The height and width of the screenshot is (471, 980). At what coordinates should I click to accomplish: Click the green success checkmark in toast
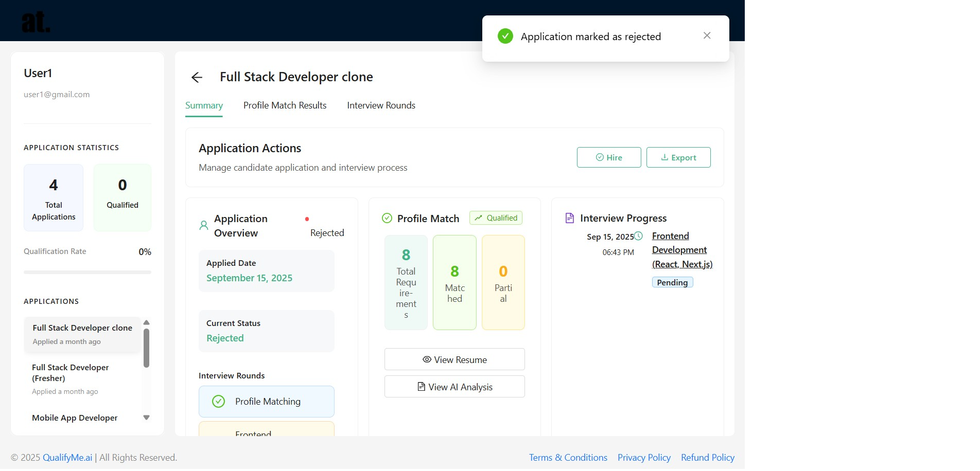(x=505, y=37)
